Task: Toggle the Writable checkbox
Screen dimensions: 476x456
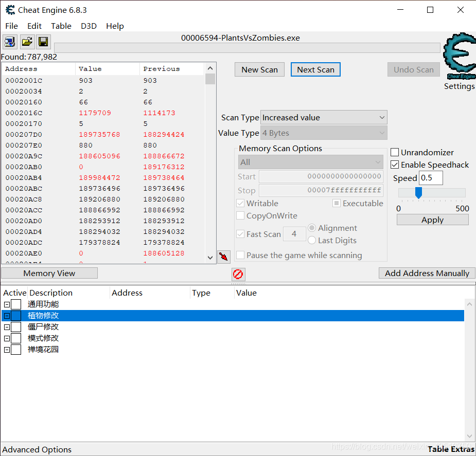Action: [240, 203]
